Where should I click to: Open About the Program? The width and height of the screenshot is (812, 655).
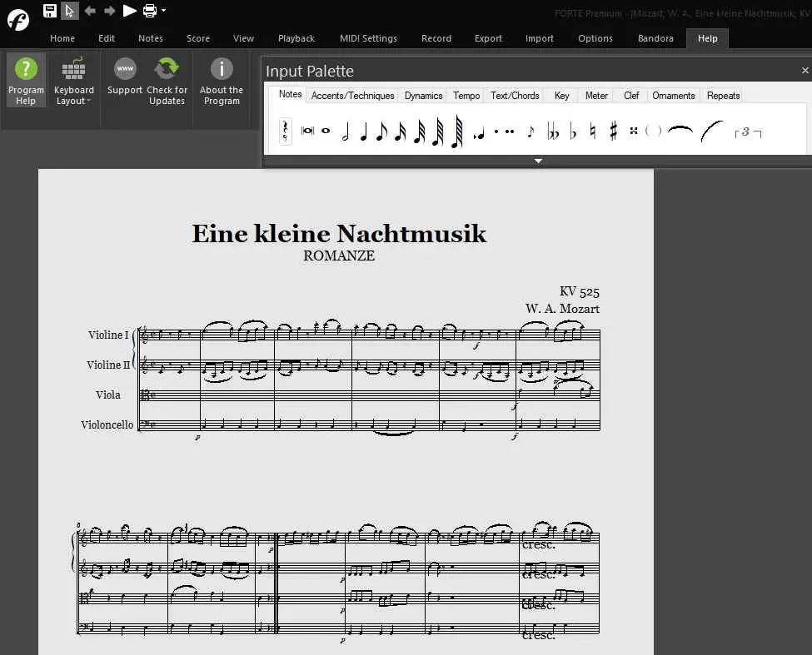coord(222,81)
